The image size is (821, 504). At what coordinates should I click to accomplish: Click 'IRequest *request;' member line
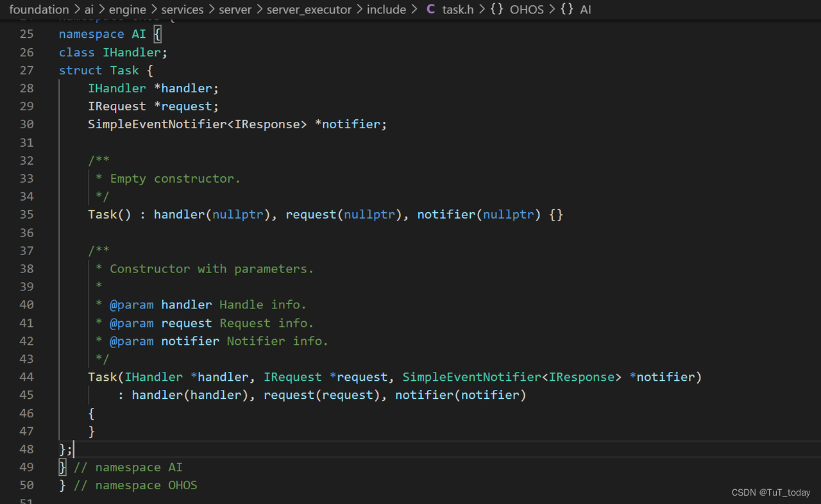click(x=153, y=106)
